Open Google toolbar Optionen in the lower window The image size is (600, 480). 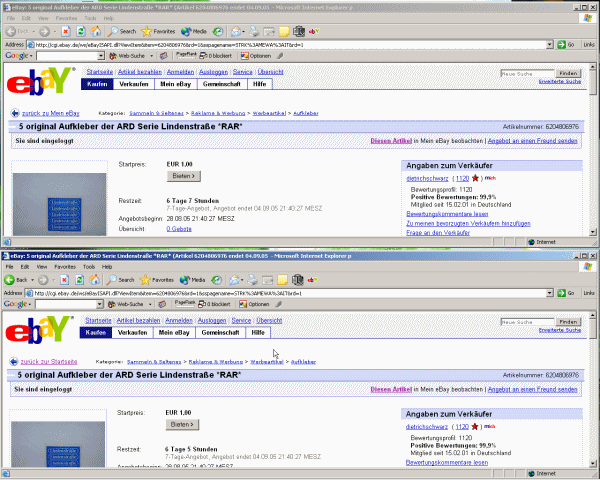pos(255,303)
